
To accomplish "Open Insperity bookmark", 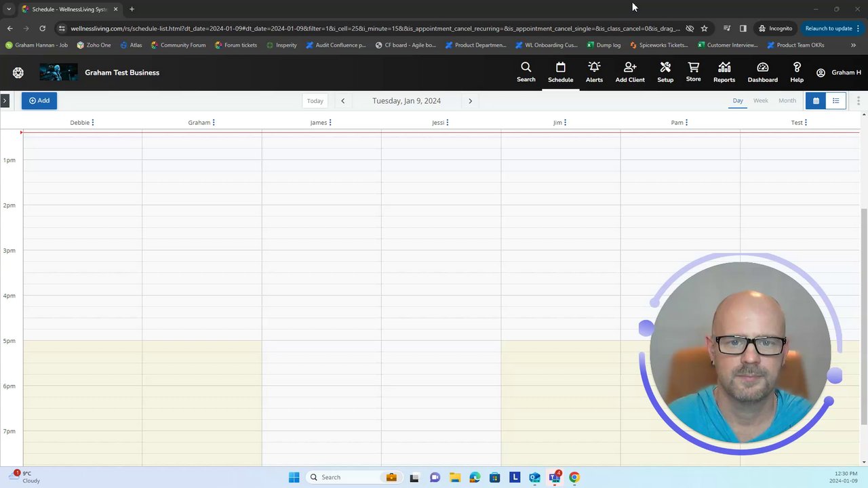I will tap(281, 45).
